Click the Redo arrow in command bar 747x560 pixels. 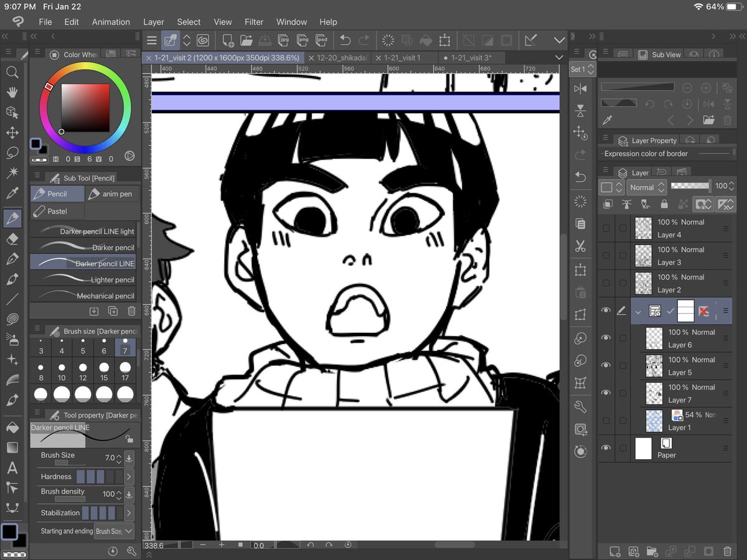(364, 40)
